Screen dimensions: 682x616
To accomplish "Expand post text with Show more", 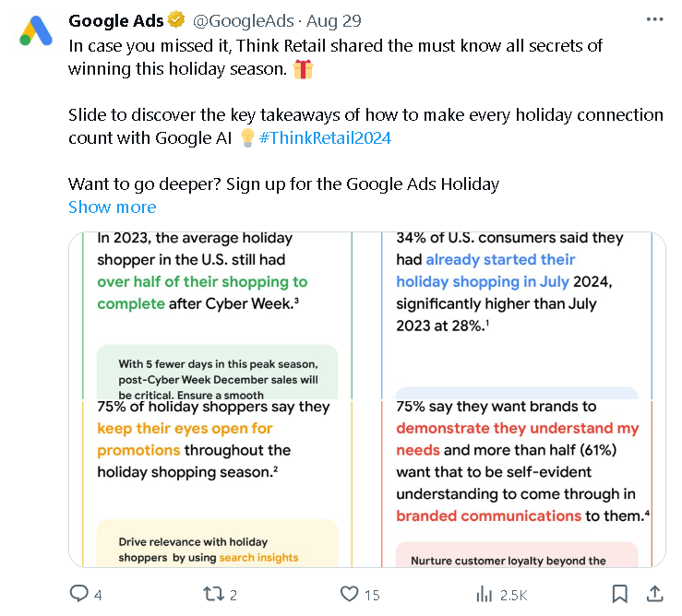I will pos(112,207).
